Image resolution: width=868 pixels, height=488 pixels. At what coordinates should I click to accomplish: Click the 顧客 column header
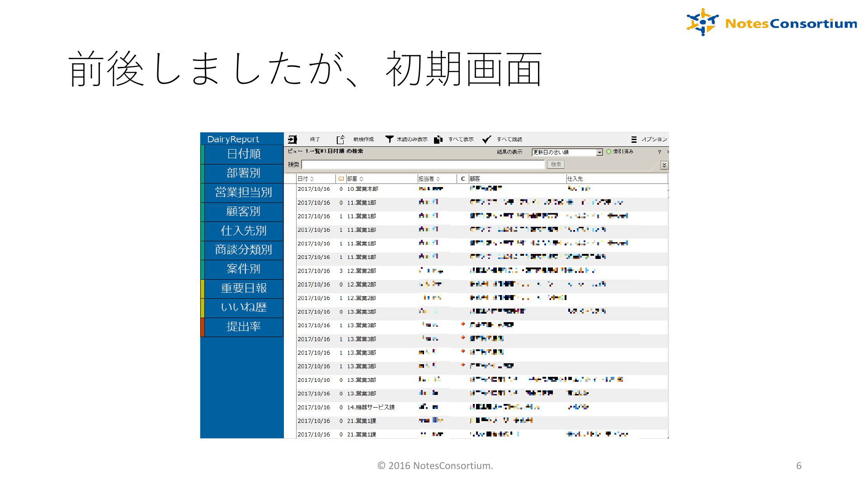[517, 179]
